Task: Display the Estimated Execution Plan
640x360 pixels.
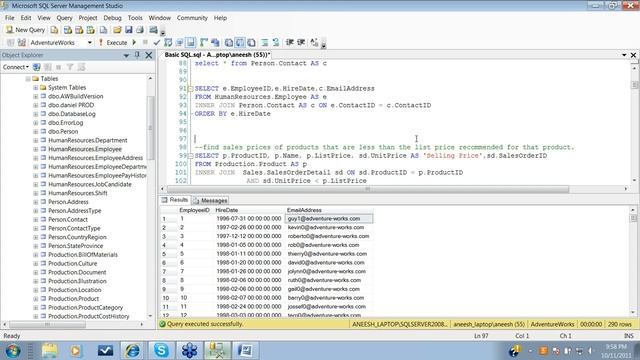Action: pos(168,42)
